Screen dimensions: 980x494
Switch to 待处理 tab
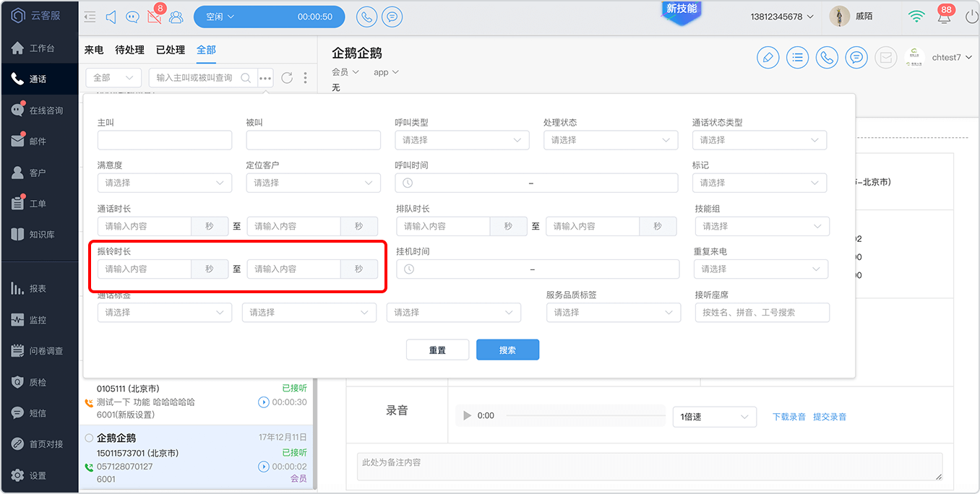click(130, 50)
